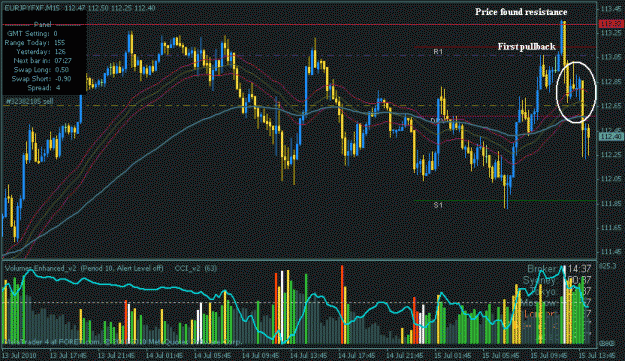Click the red price tag on the price axis
The height and width of the screenshot is (361, 625).
pos(611,25)
